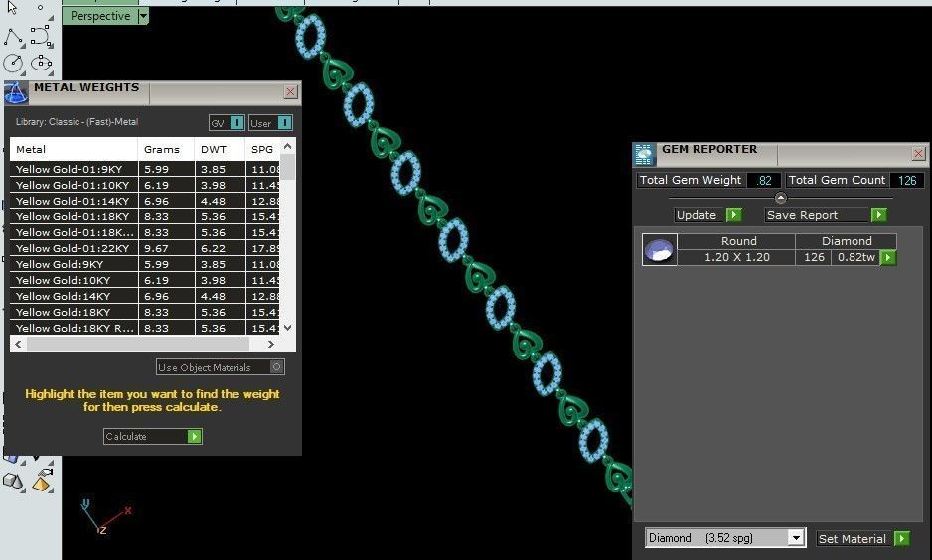Sort by the Metal column header
Viewport: 932px width, 560px height.
click(x=74, y=149)
